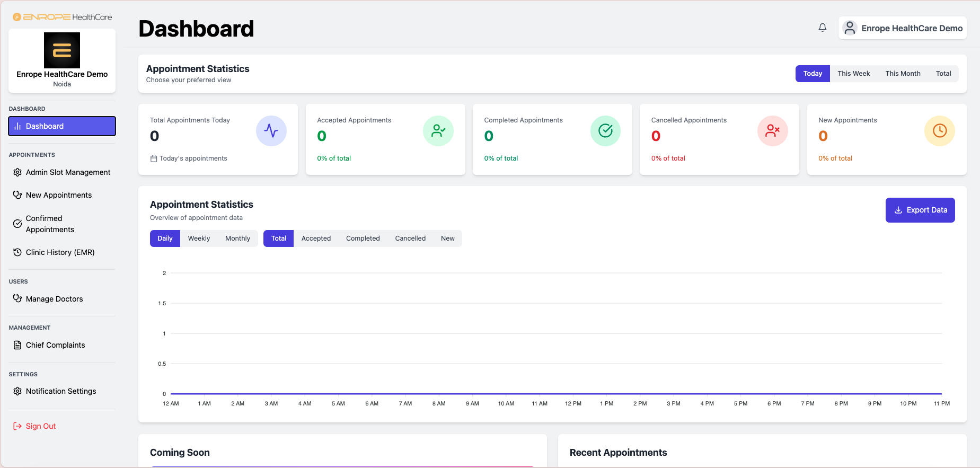Open Chief Complaints page

[x=62, y=345]
